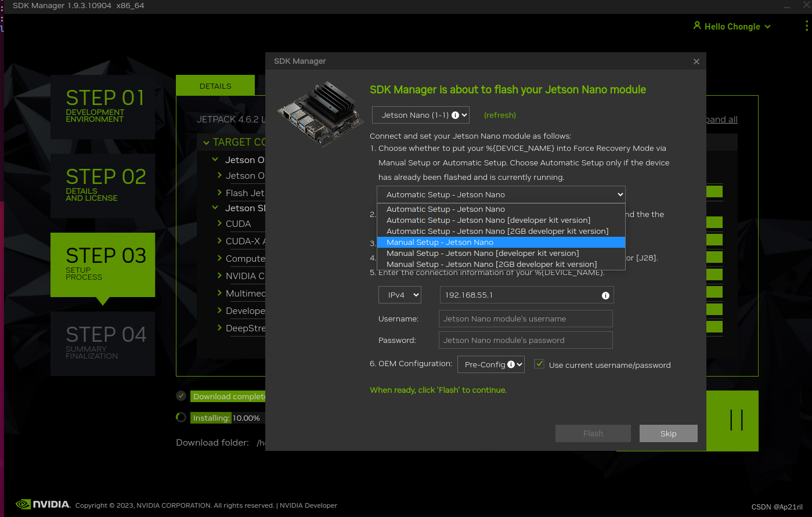Collapse the Automatic Setup - Jetson Nano combo box
The height and width of the screenshot is (517, 812).
pyautogui.click(x=501, y=194)
